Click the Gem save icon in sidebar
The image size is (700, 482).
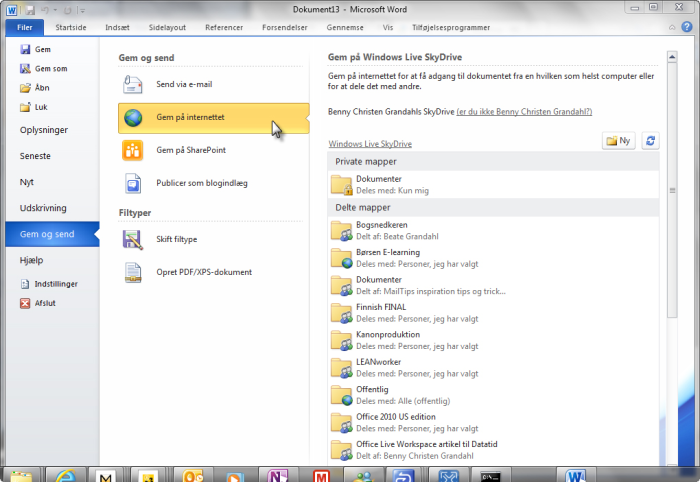25,49
